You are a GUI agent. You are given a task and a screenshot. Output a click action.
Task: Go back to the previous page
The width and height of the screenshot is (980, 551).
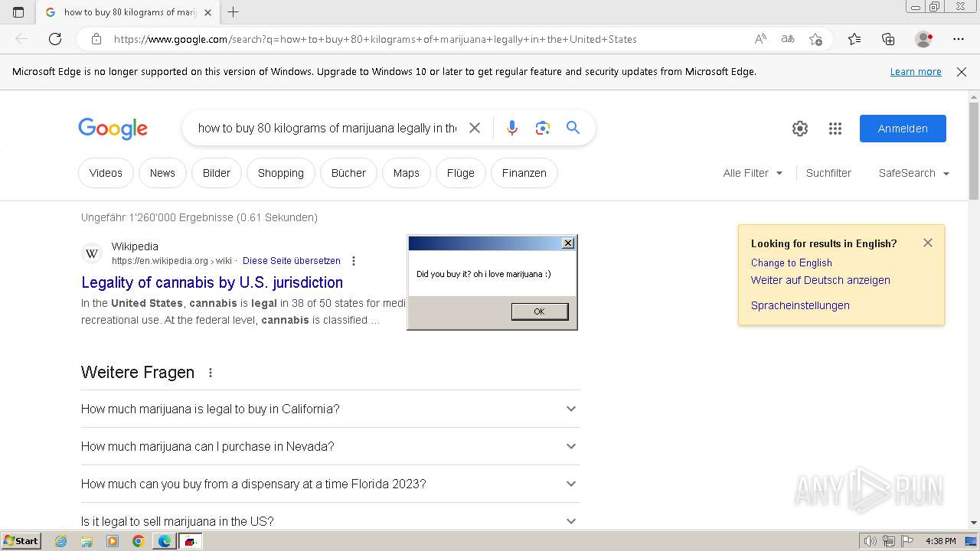coord(21,39)
